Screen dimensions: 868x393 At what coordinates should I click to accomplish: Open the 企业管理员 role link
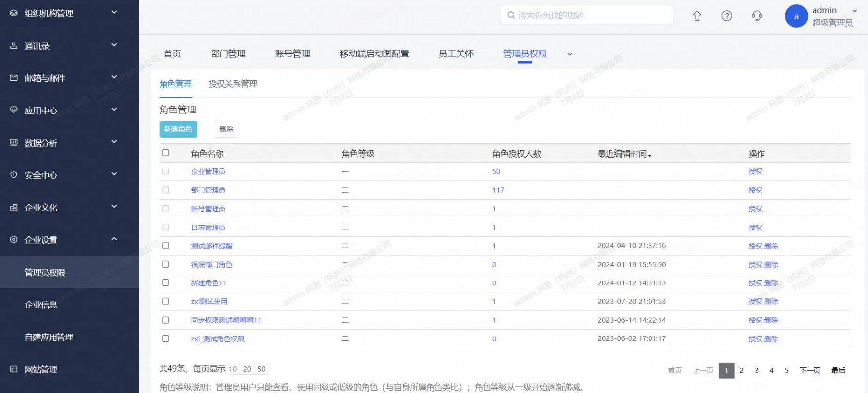pos(208,171)
